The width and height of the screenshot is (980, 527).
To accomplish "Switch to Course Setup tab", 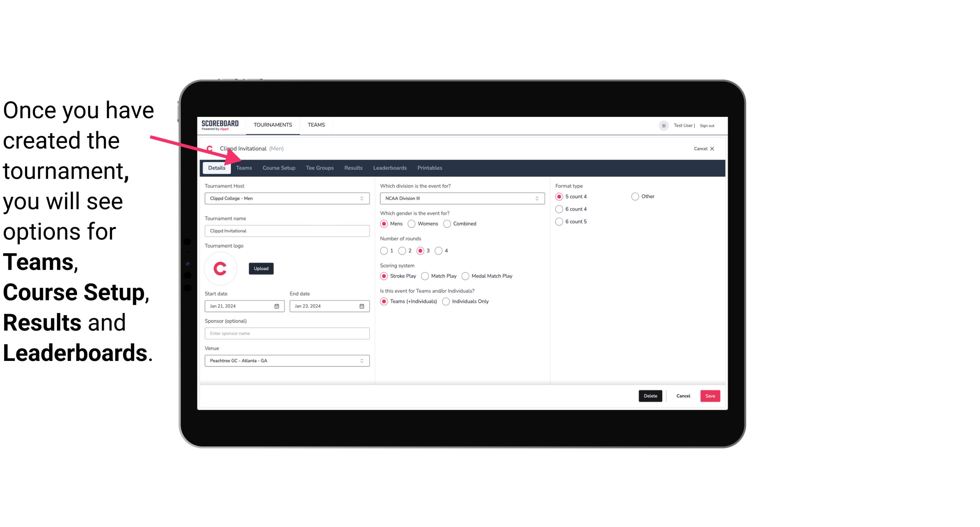I will 279,167.
